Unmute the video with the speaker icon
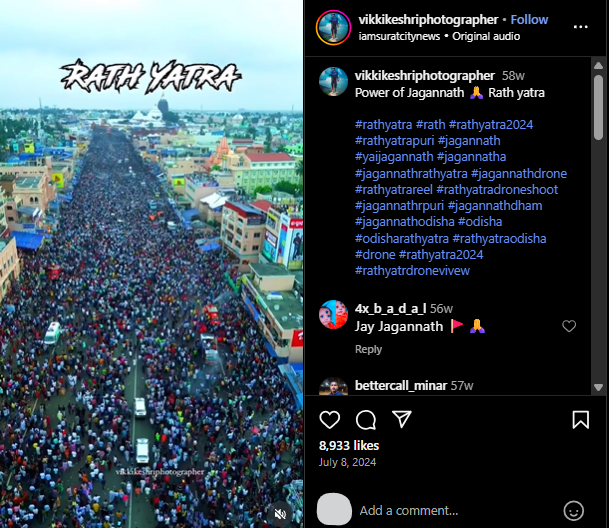 click(x=280, y=514)
